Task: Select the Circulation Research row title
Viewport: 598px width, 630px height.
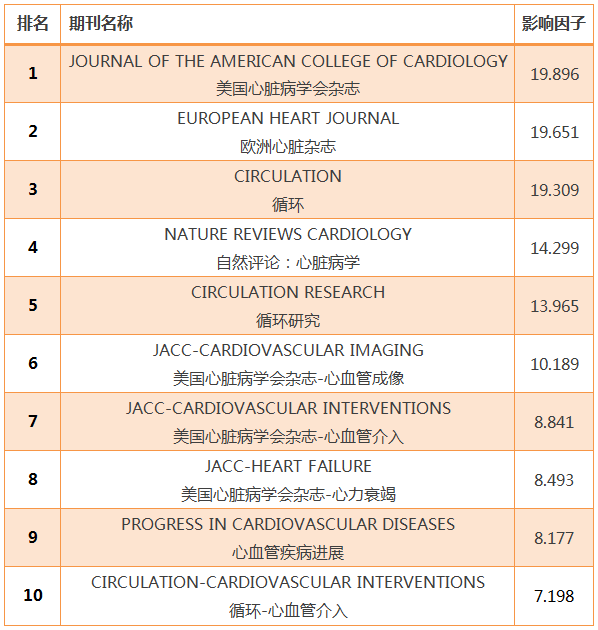Action: [x=288, y=292]
